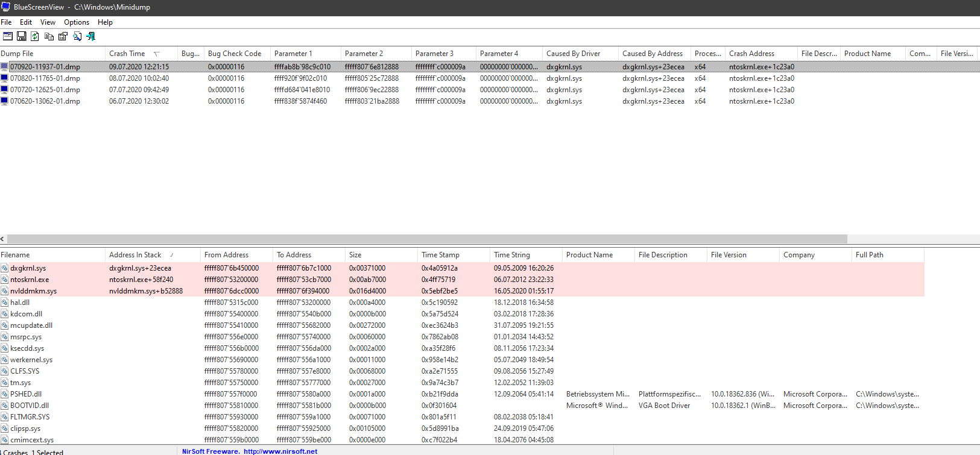Click the Refresh toolbar icon
Image resolution: width=980 pixels, height=455 pixels.
(35, 36)
